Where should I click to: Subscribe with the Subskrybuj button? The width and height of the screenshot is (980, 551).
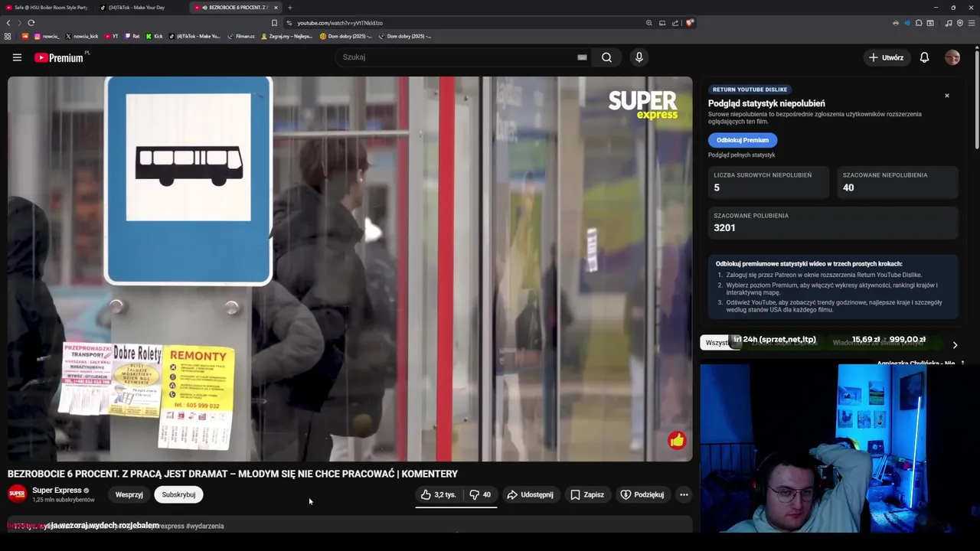(178, 494)
